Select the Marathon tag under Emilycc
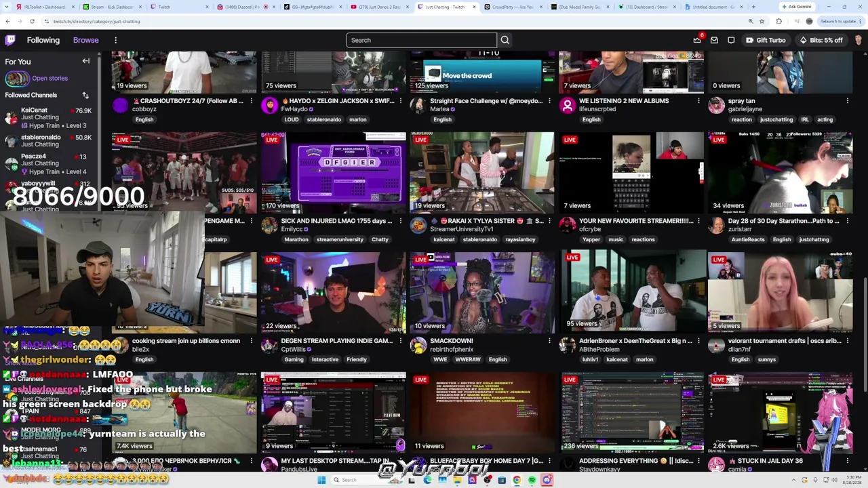This screenshot has height=488, width=868. coord(296,239)
